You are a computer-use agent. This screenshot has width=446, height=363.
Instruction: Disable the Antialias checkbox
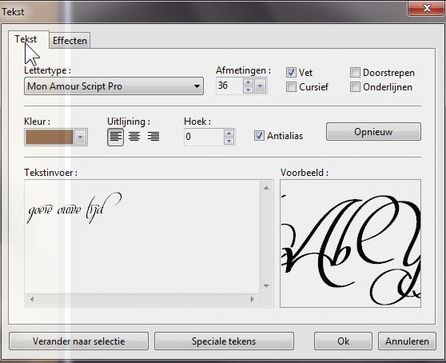pyautogui.click(x=259, y=136)
